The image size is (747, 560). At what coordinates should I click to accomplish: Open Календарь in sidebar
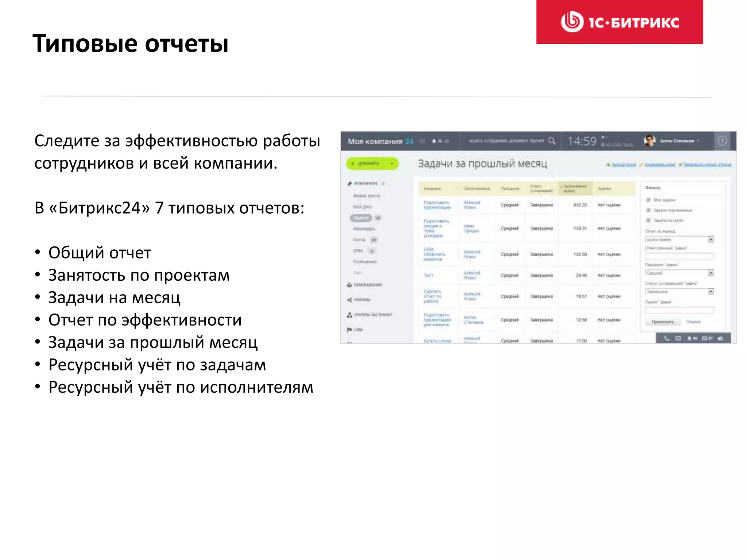(x=364, y=229)
